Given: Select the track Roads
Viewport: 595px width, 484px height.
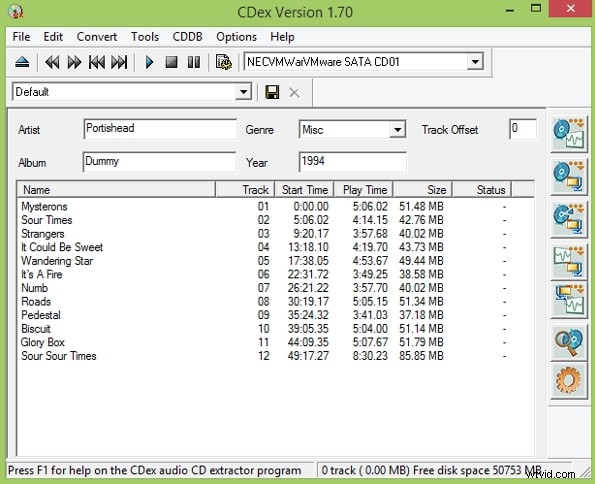Looking at the screenshot, I should pos(36,302).
